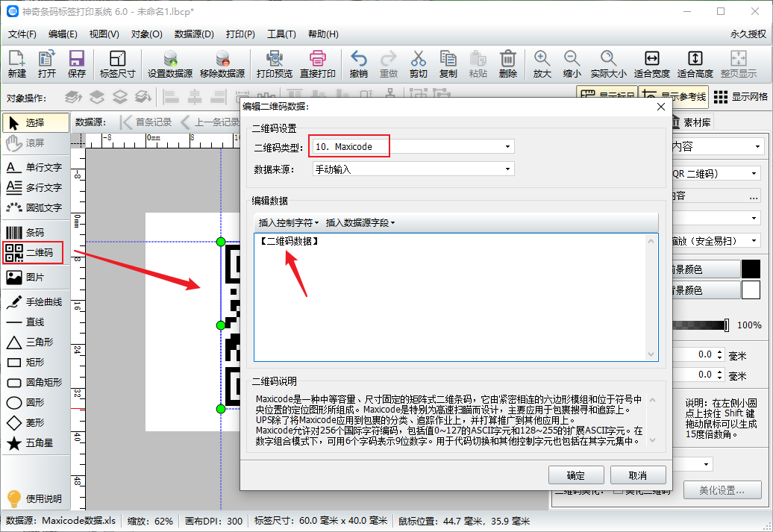The image size is (773, 532).
Task: Pick the 圆弧文字 arc text tool
Action: click(x=34, y=207)
